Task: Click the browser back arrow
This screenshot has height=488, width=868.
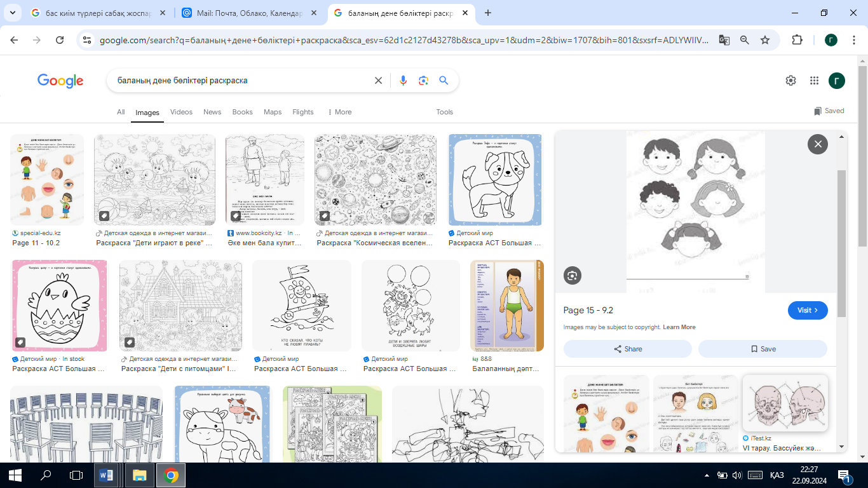Action: tap(15, 40)
